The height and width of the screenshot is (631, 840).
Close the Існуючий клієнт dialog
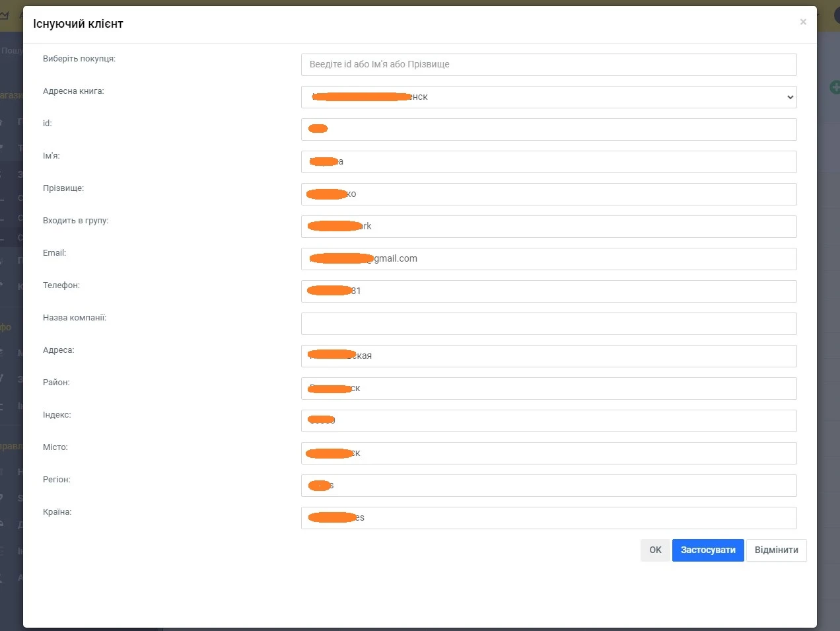(803, 22)
